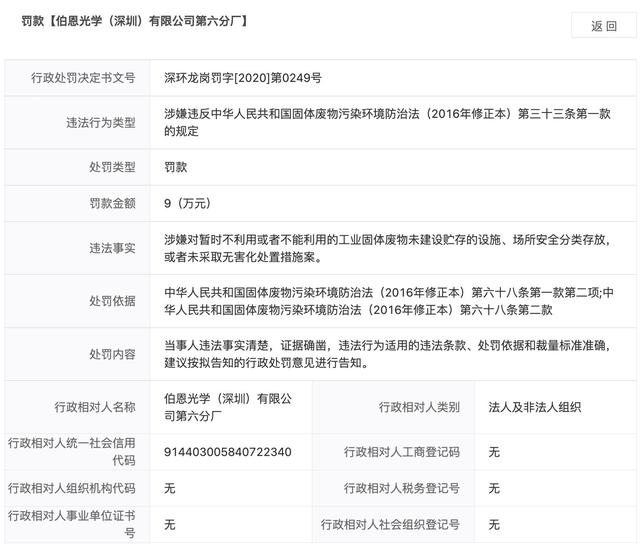
Task: Select 无 value beside 工商登记码
Action: [494, 452]
